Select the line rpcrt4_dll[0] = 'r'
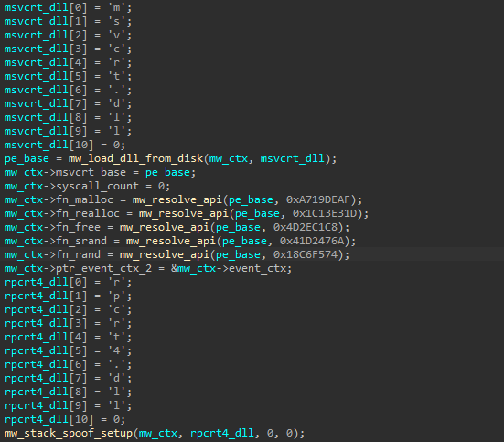This screenshot has height=442, width=504. 68,282
